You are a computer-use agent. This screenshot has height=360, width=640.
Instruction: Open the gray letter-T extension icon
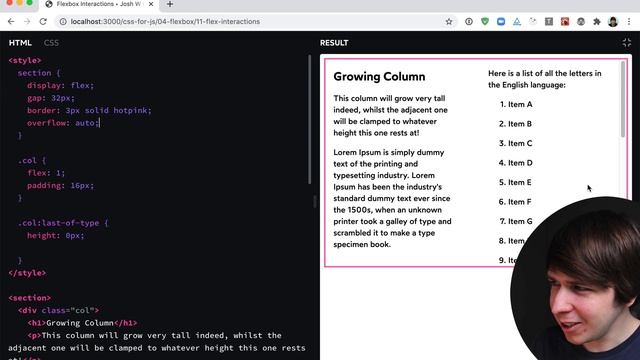click(x=549, y=22)
